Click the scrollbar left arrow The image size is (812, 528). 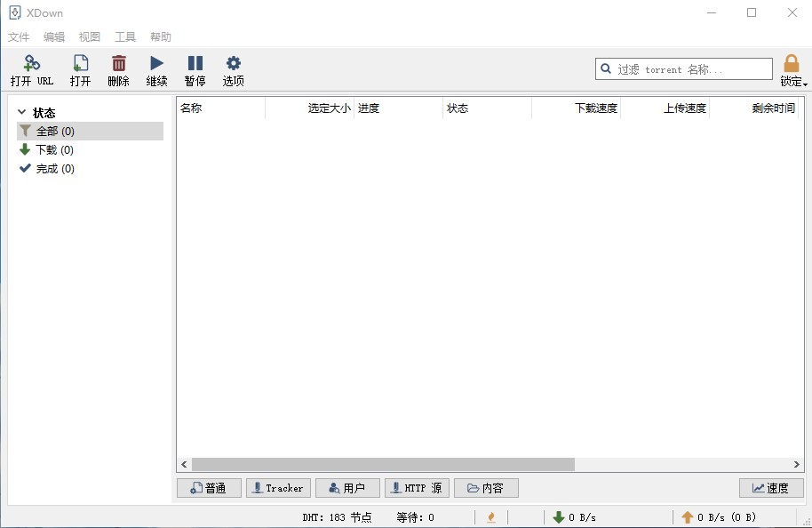[x=184, y=464]
